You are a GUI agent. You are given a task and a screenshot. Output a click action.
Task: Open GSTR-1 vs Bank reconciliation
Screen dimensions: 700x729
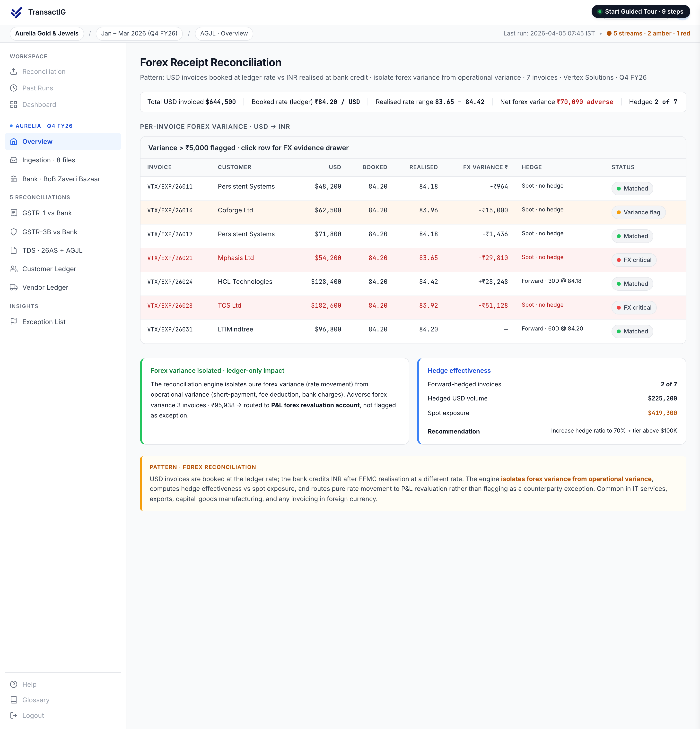(x=63, y=213)
